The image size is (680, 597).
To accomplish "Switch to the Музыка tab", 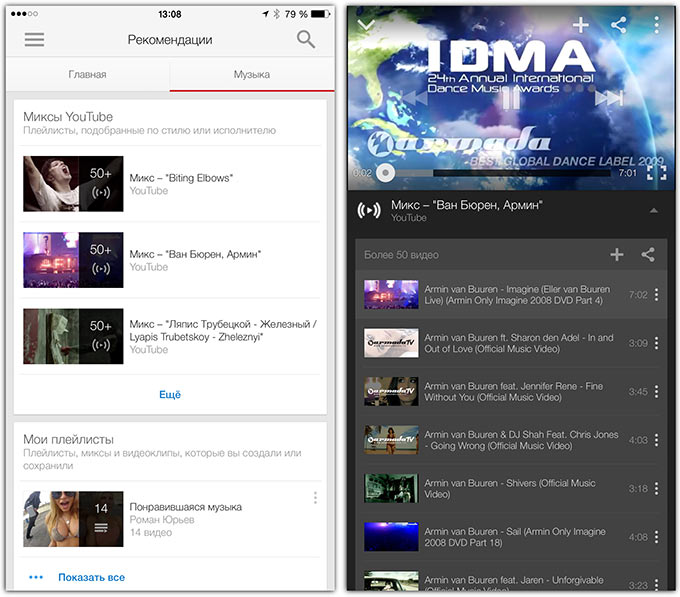I will point(252,75).
